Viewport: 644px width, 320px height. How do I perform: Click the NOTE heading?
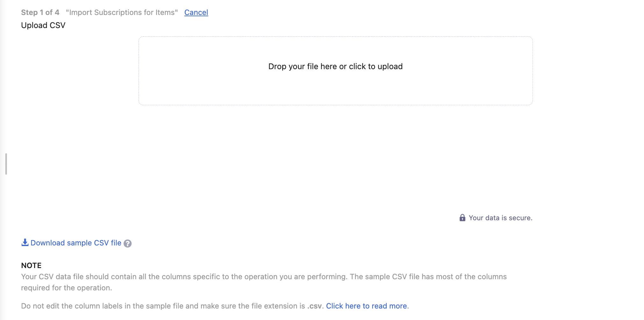click(x=31, y=265)
